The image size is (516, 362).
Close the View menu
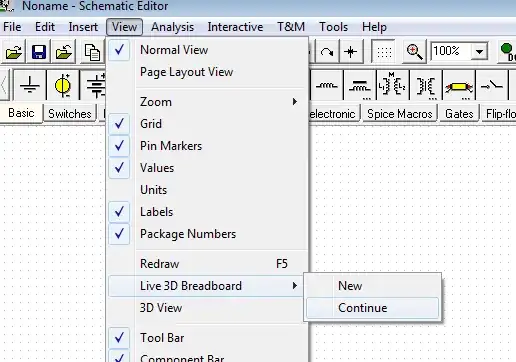pos(124,27)
